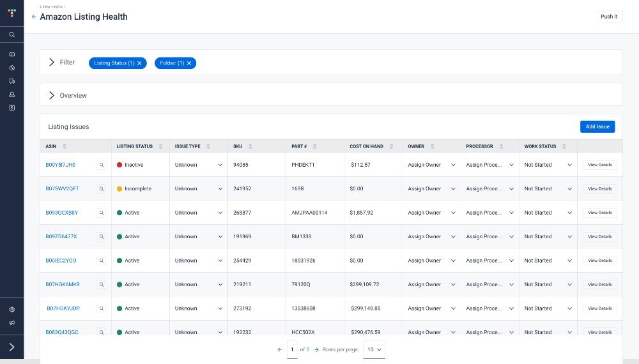This screenshot has height=364, width=639.
Task: Sort table by ASIN column
Action: pos(65,146)
